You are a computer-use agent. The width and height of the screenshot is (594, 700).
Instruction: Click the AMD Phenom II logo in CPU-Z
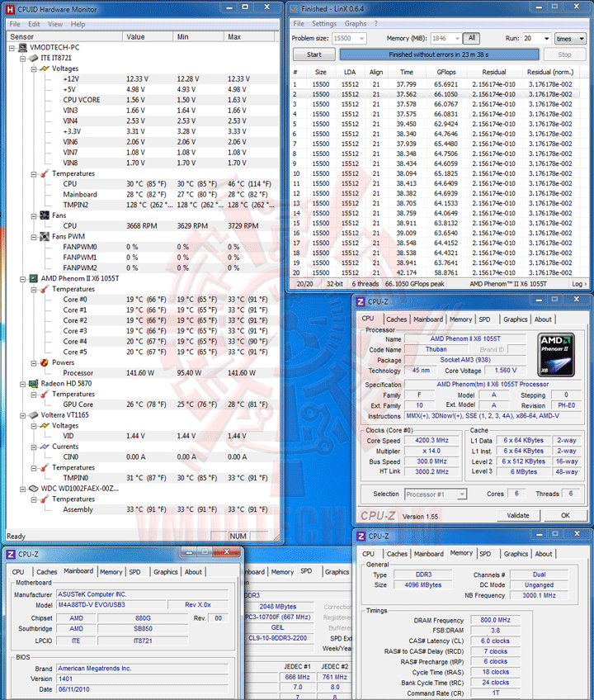(x=556, y=354)
